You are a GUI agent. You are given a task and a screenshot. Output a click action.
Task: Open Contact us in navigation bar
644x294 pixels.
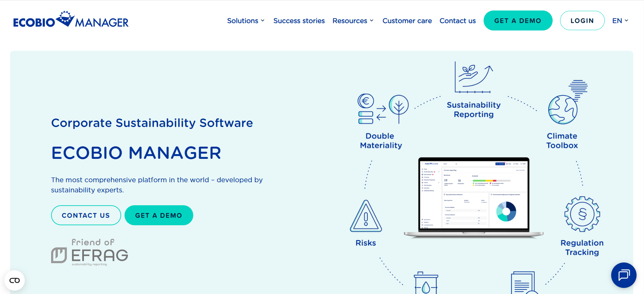click(458, 21)
